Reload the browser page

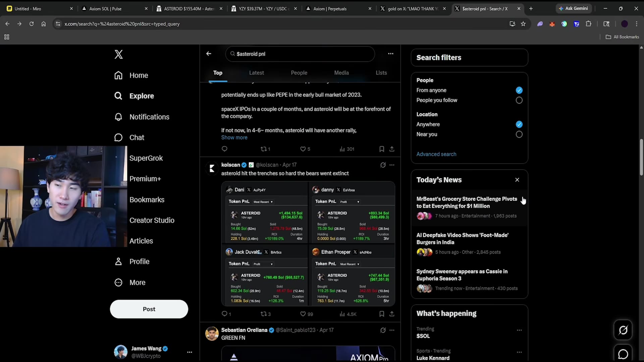coord(32,24)
